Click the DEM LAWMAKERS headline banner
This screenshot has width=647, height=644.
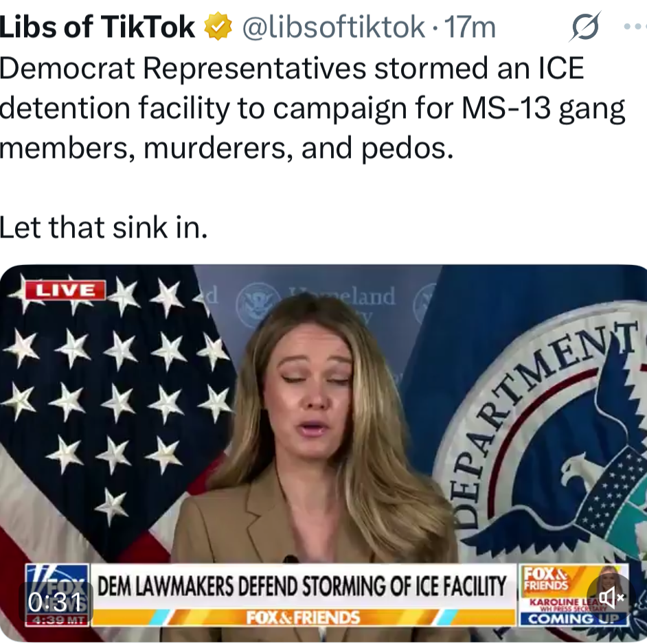[303, 586]
